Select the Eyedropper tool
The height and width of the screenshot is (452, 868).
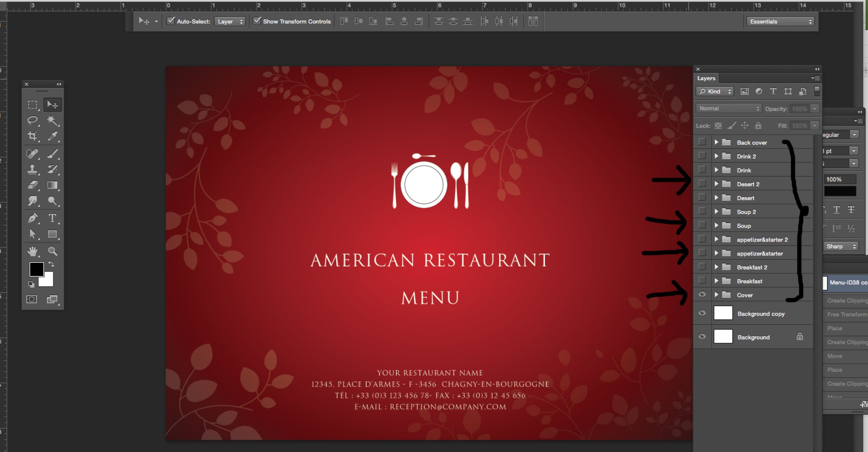[x=52, y=136]
